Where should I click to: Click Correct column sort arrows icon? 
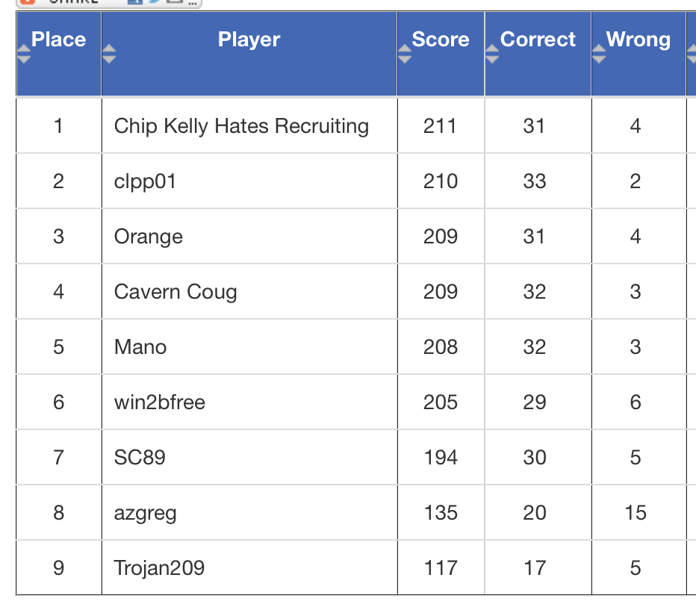click(x=492, y=55)
